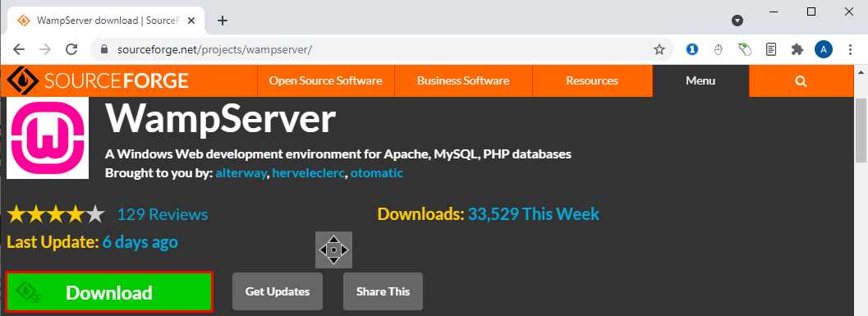Click the 6 days ago link
This screenshot has width=868, height=316.
(140, 242)
